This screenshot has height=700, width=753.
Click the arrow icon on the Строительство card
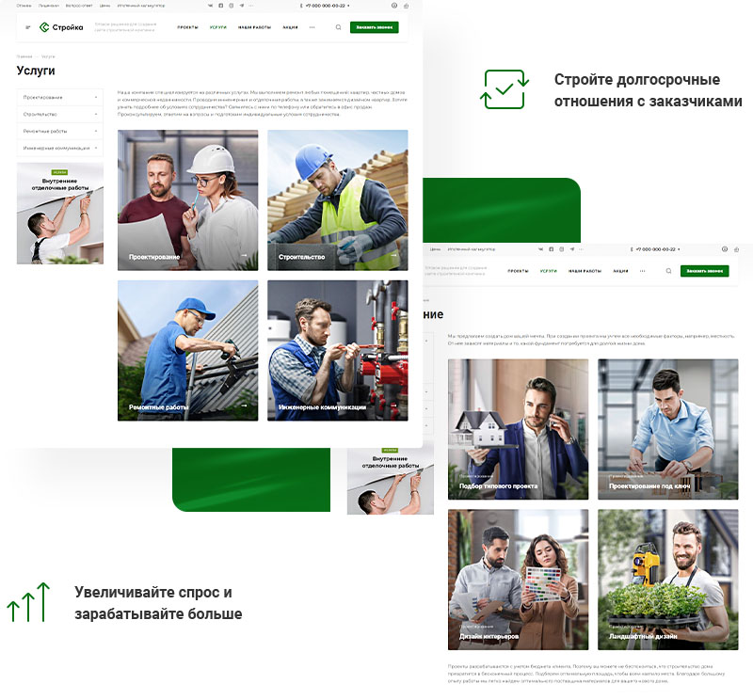click(x=393, y=252)
